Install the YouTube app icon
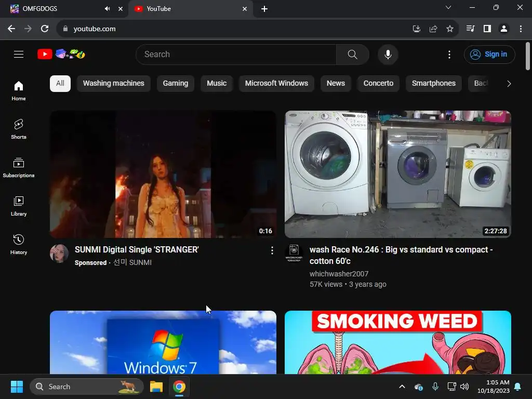Image resolution: width=532 pixels, height=399 pixels. [x=416, y=29]
